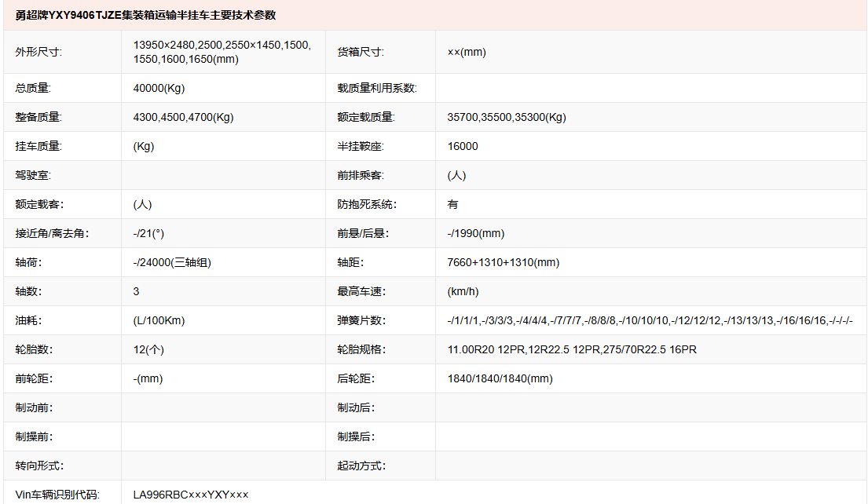
Task: Click the 16000 saddle value
Action: click(x=463, y=146)
